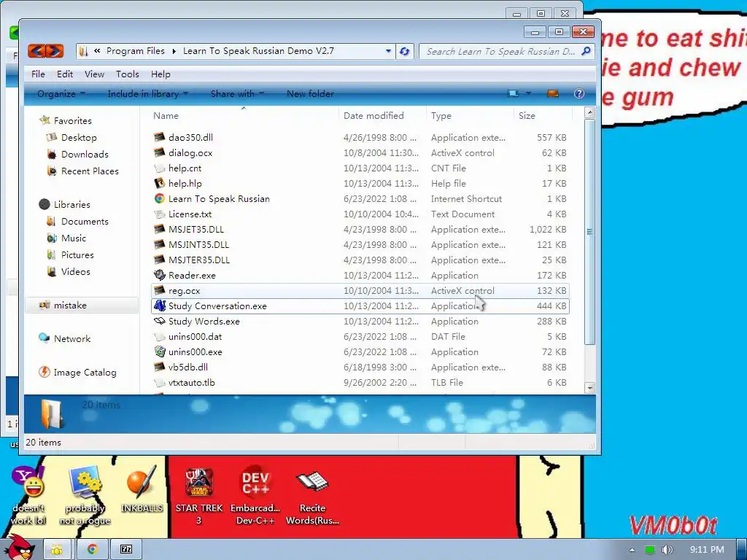
Task: Toggle the preview pane icon
Action: [x=553, y=93]
